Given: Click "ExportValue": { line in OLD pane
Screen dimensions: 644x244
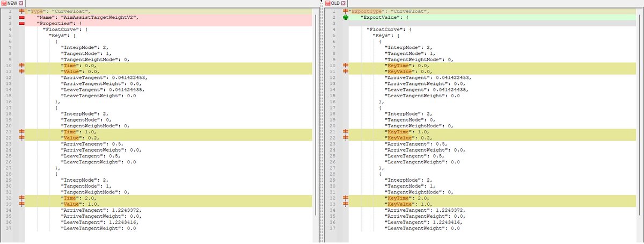Looking at the screenshot, I should click(x=384, y=17).
